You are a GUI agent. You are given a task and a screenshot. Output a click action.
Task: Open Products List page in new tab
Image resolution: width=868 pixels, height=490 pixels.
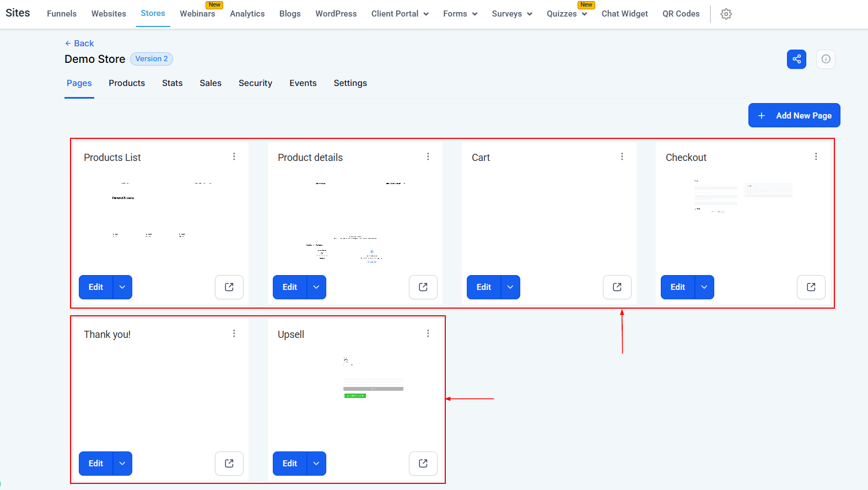[x=229, y=287]
